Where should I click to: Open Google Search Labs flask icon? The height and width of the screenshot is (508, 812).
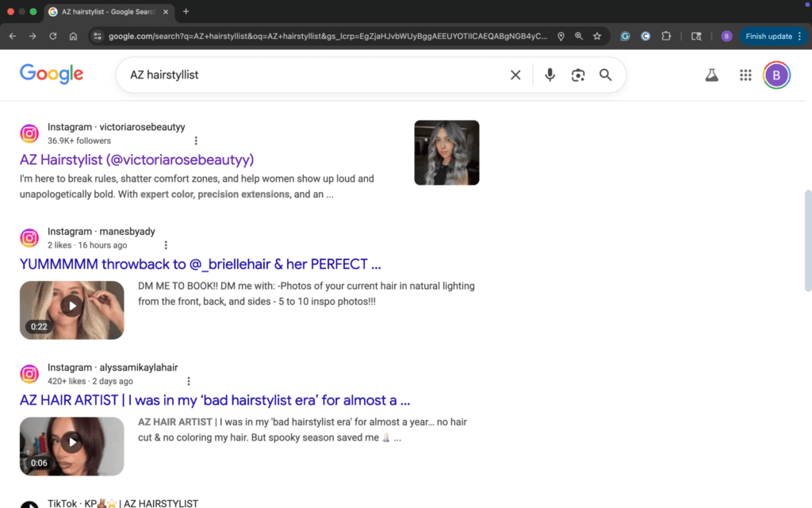[711, 75]
